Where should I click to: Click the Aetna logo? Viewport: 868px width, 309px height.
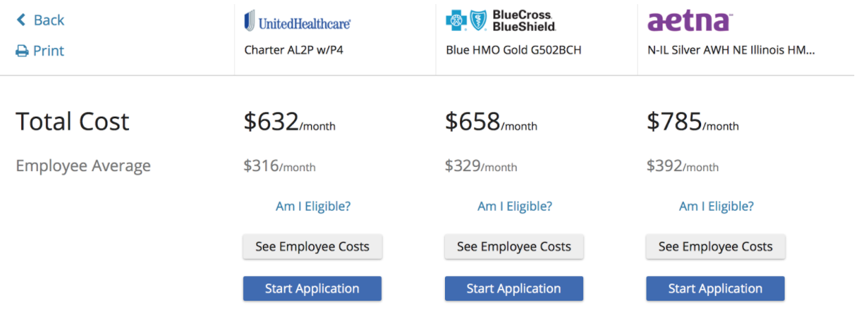click(x=689, y=21)
